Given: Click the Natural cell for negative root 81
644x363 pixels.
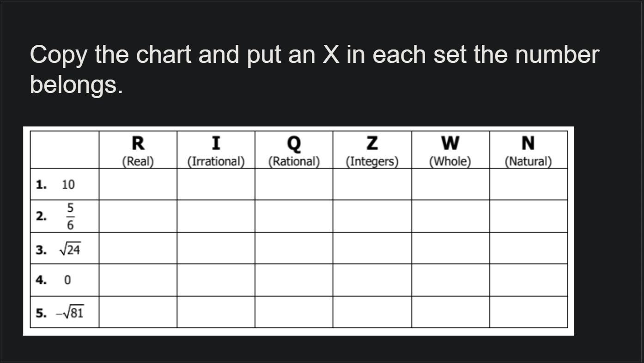Looking at the screenshot, I should [x=529, y=312].
